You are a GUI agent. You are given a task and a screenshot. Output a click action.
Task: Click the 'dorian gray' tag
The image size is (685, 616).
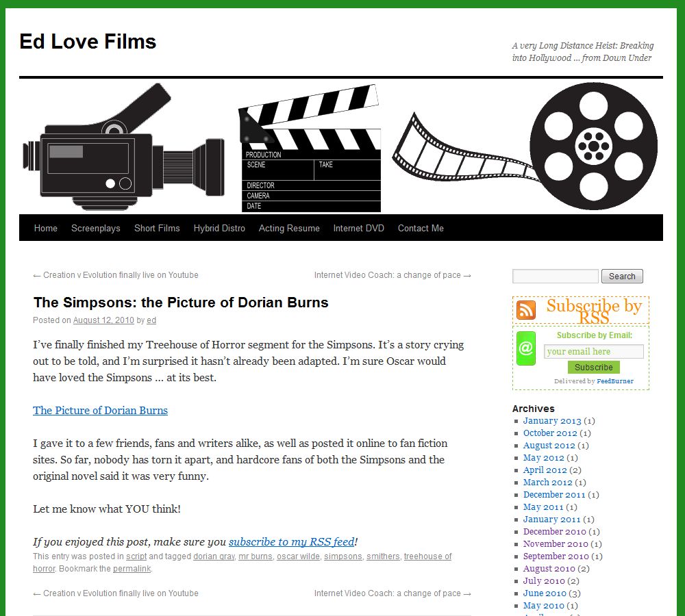point(214,556)
